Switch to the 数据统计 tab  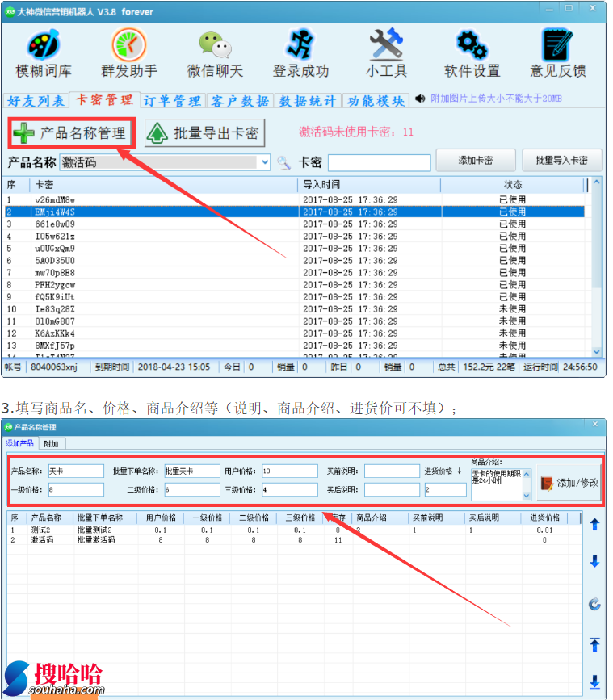(308, 101)
